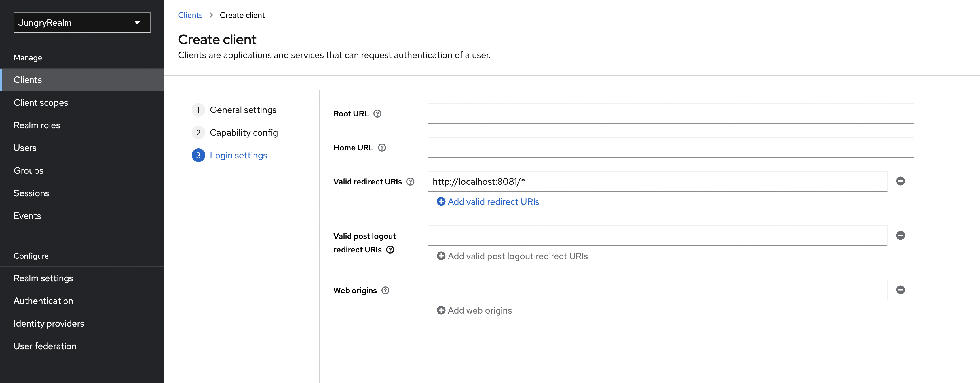Viewport: 980px width, 383px height.
Task: Open the JungryRealm realm dropdown
Action: (82, 23)
